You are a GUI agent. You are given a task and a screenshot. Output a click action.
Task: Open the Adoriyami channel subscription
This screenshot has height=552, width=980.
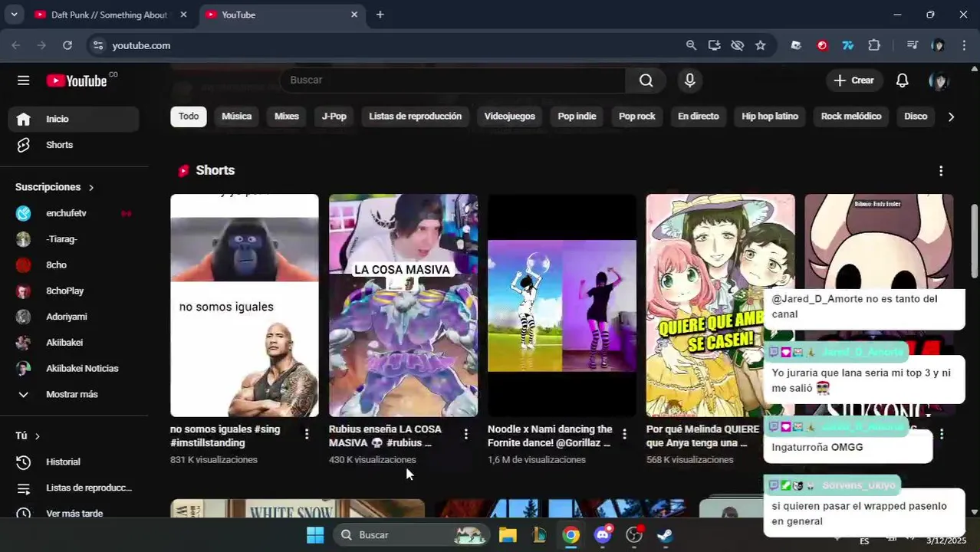coord(74,317)
